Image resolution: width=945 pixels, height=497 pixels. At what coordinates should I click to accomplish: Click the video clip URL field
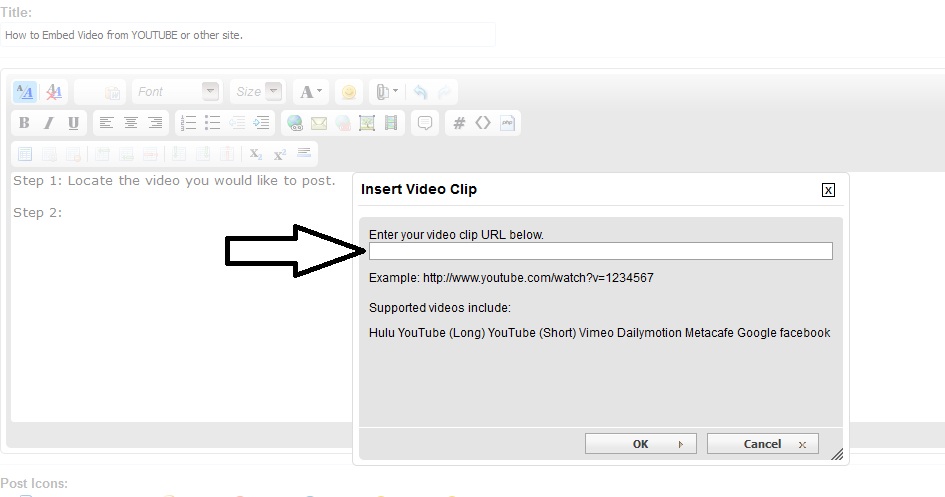click(x=600, y=251)
